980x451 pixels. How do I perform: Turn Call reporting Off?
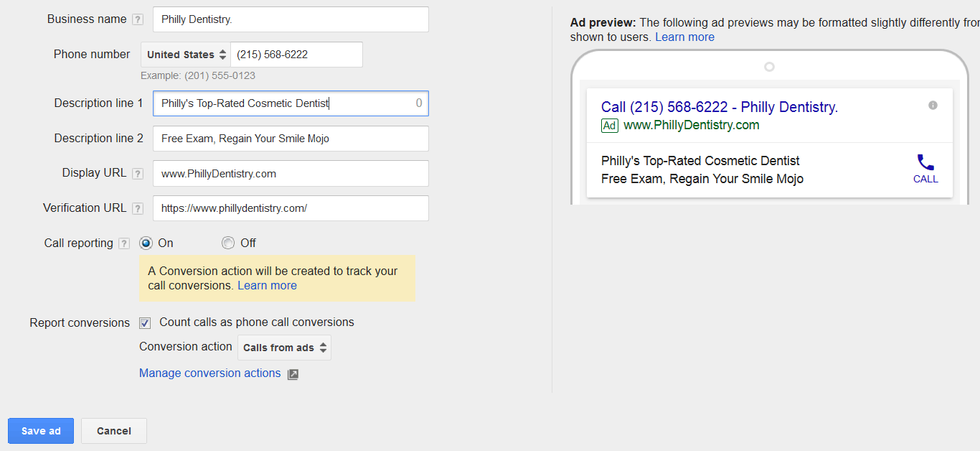228,243
